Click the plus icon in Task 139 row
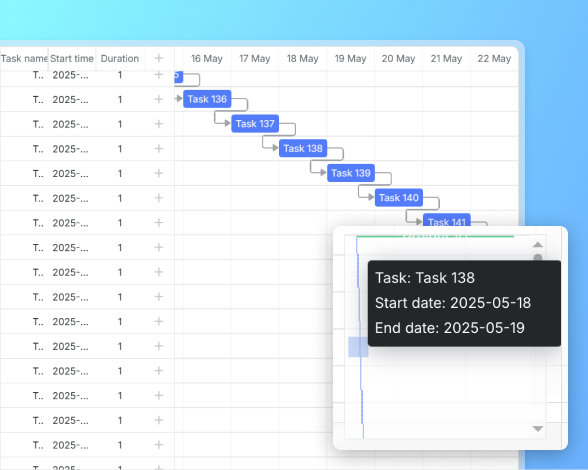 [159, 173]
